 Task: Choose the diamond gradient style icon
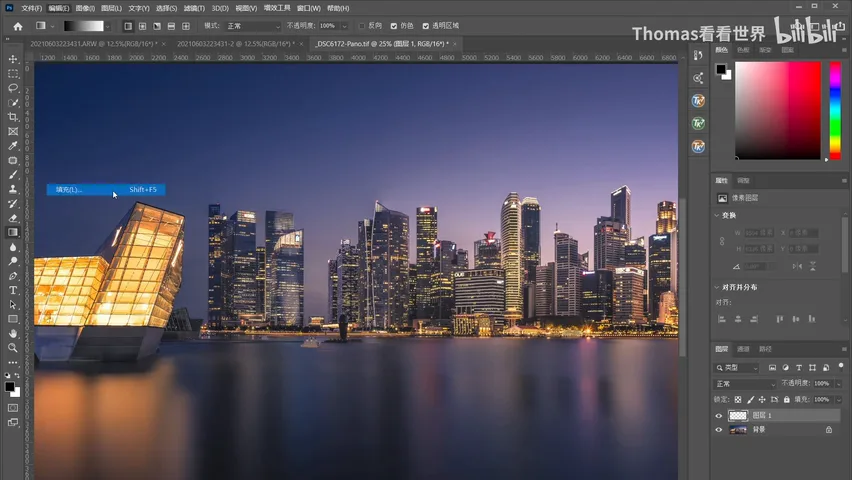pyautogui.click(x=186, y=26)
